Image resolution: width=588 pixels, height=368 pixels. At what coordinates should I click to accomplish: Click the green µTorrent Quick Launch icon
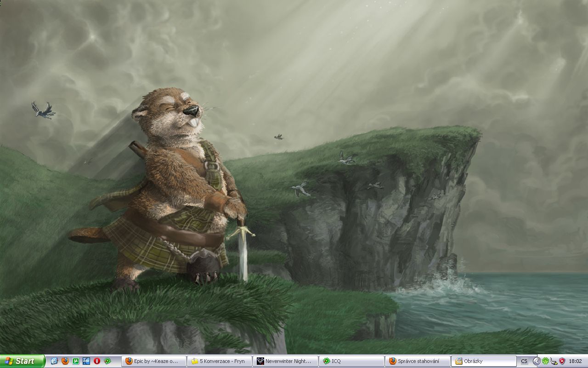pos(75,361)
